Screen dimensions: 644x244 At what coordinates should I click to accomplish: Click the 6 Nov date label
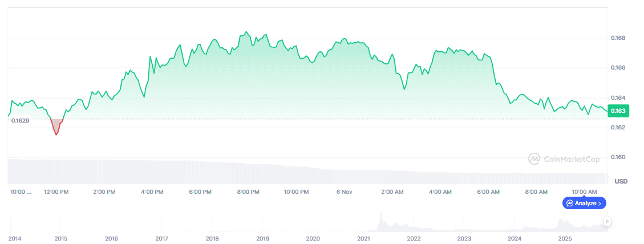click(x=343, y=192)
